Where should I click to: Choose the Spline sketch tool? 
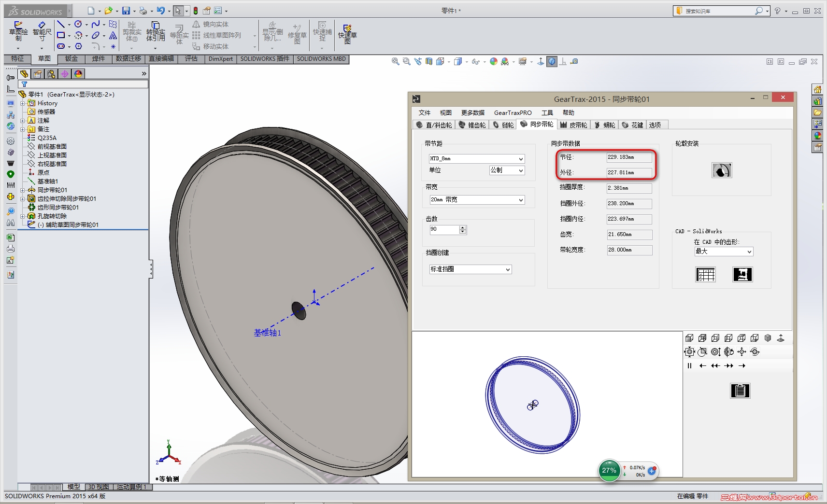point(96,24)
